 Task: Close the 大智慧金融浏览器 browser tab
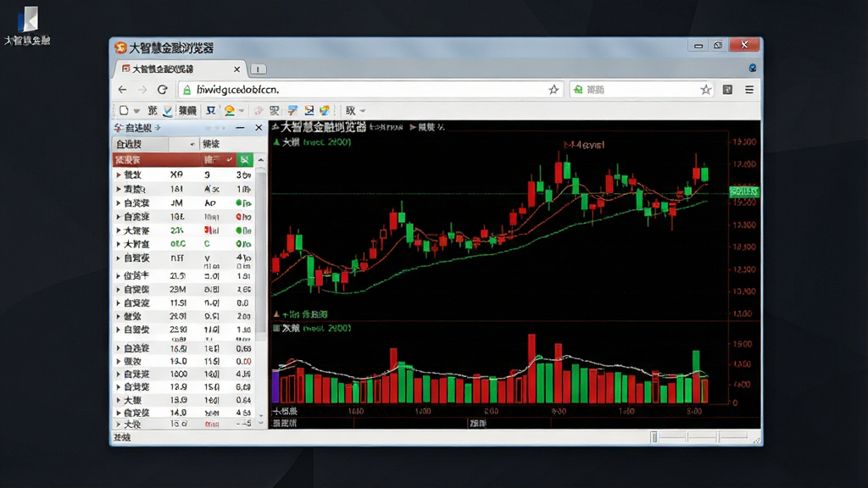pyautogui.click(x=237, y=69)
